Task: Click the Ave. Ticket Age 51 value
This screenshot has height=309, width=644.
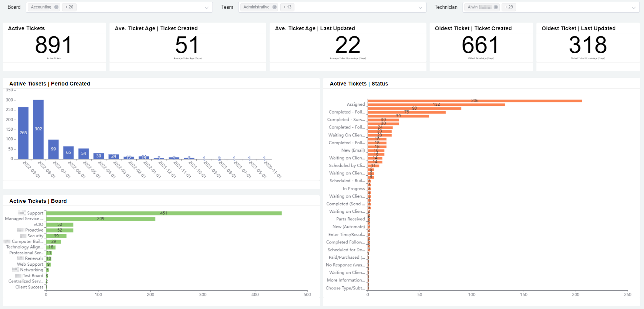Action: pyautogui.click(x=187, y=45)
